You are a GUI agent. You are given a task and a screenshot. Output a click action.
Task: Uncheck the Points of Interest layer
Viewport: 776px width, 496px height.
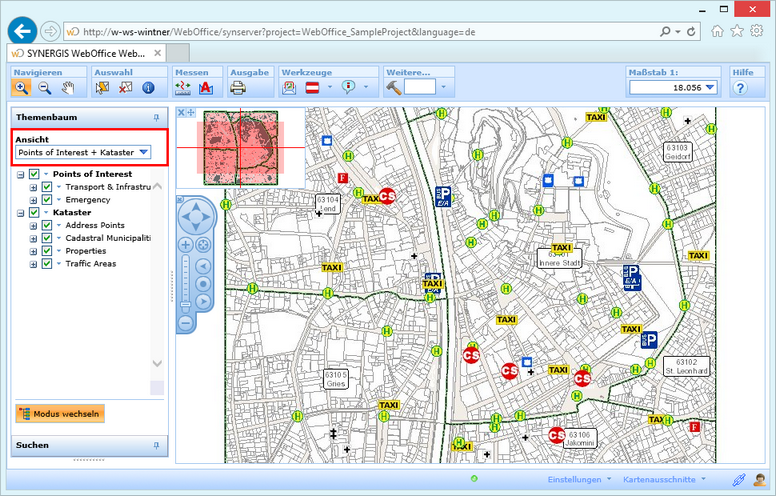click(x=34, y=174)
